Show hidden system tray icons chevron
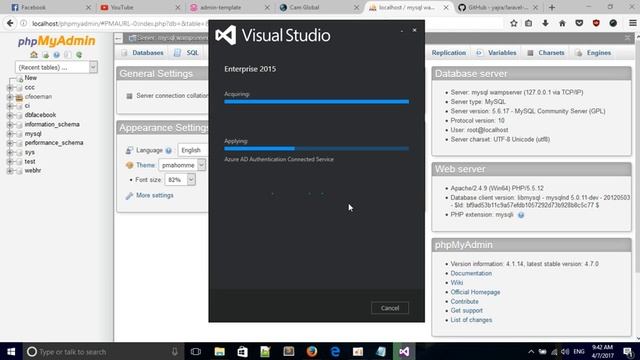Image resolution: width=640 pixels, height=360 pixels. click(x=531, y=351)
